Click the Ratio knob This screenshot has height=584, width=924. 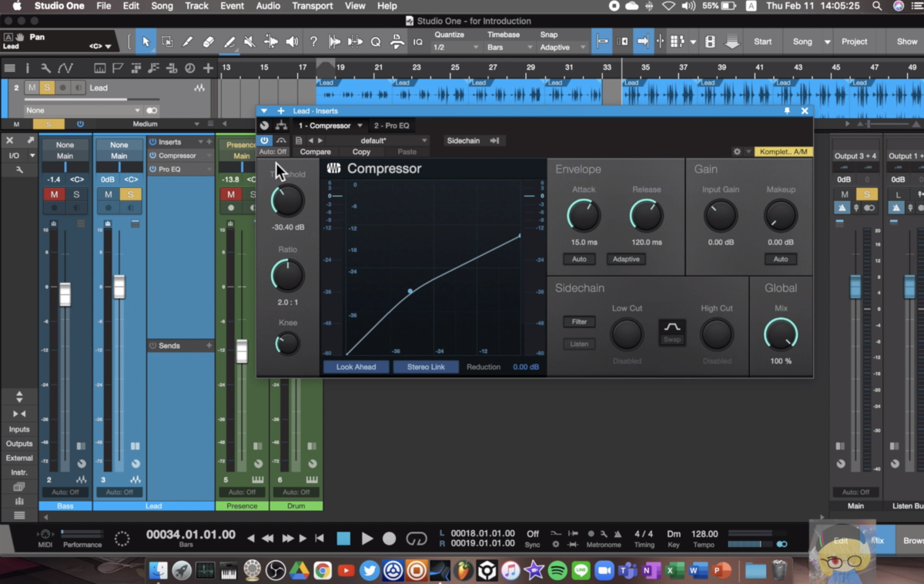[x=287, y=275]
